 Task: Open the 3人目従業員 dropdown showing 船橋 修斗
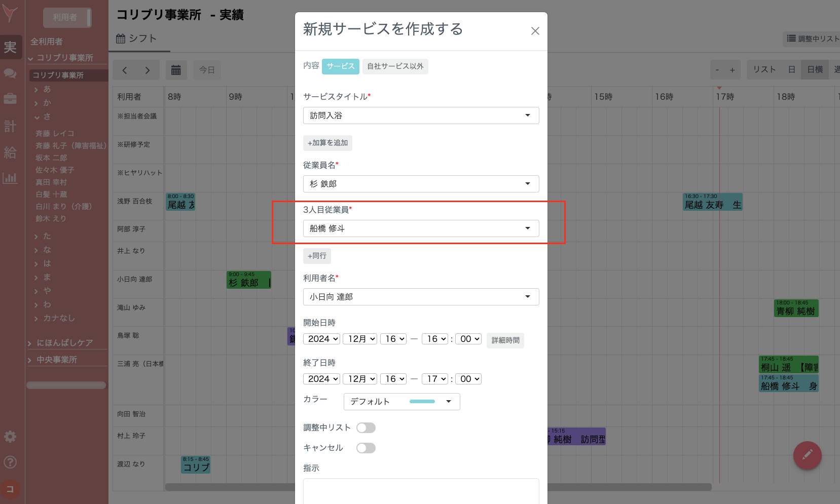tap(421, 228)
